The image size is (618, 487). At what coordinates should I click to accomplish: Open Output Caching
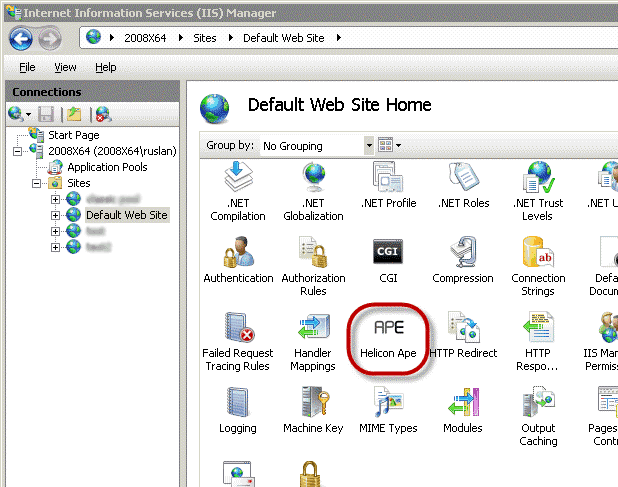coord(538,416)
